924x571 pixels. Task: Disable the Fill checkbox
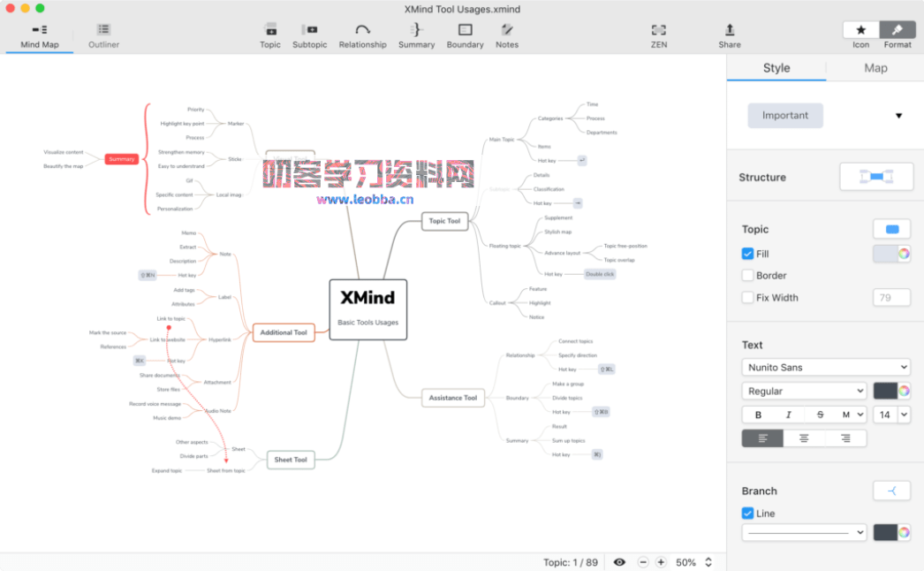pyautogui.click(x=746, y=254)
